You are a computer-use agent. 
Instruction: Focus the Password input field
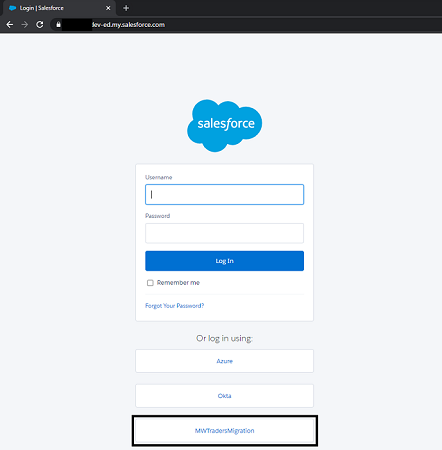[224, 233]
